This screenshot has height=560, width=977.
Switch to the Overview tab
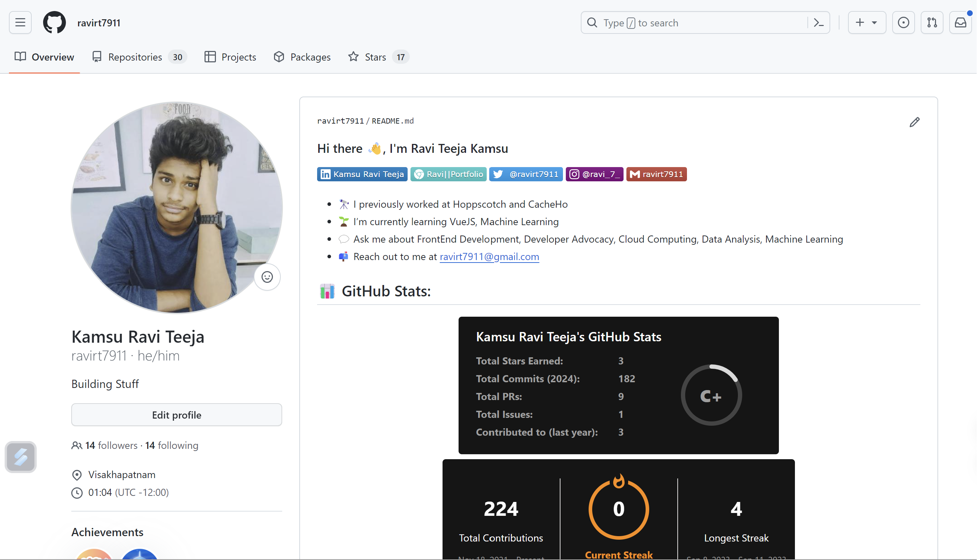pyautogui.click(x=44, y=57)
